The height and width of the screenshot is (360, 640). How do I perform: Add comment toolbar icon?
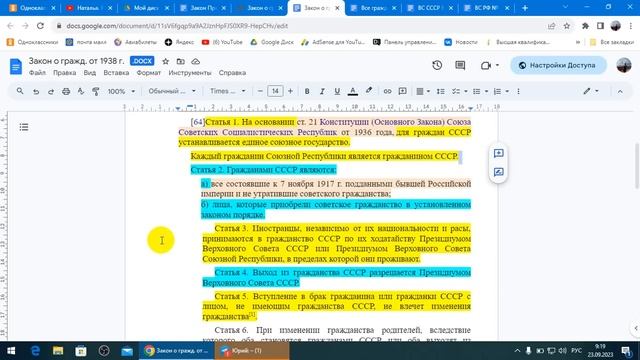402,91
